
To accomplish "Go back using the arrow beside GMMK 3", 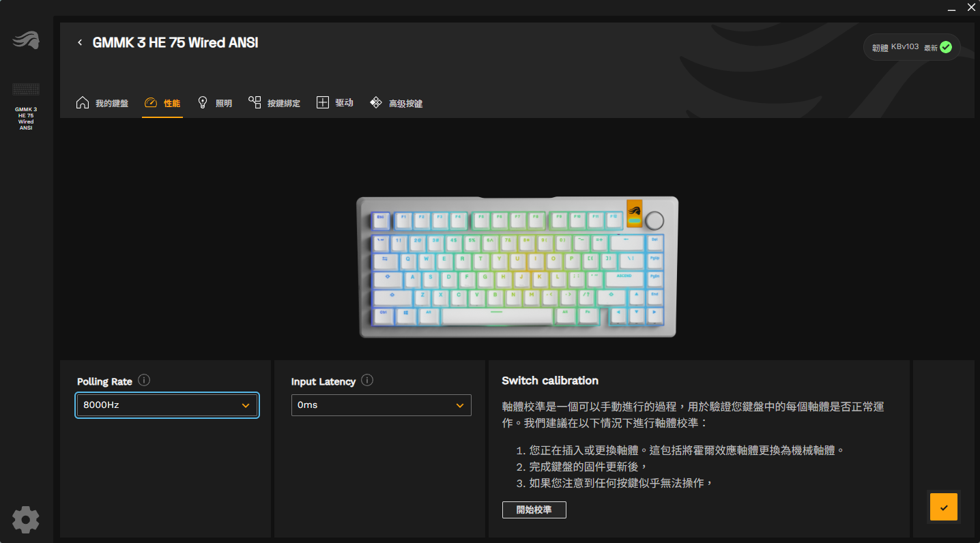I will click(80, 42).
